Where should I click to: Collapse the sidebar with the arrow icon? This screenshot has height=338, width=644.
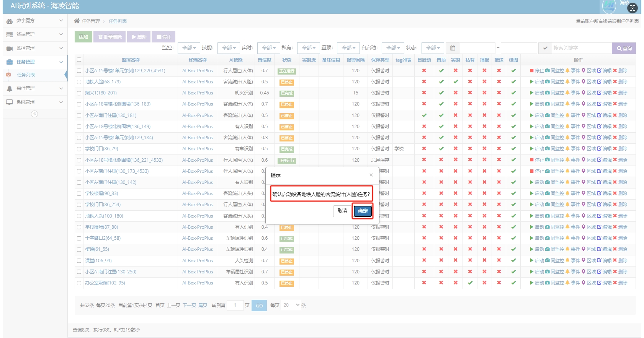click(x=34, y=114)
